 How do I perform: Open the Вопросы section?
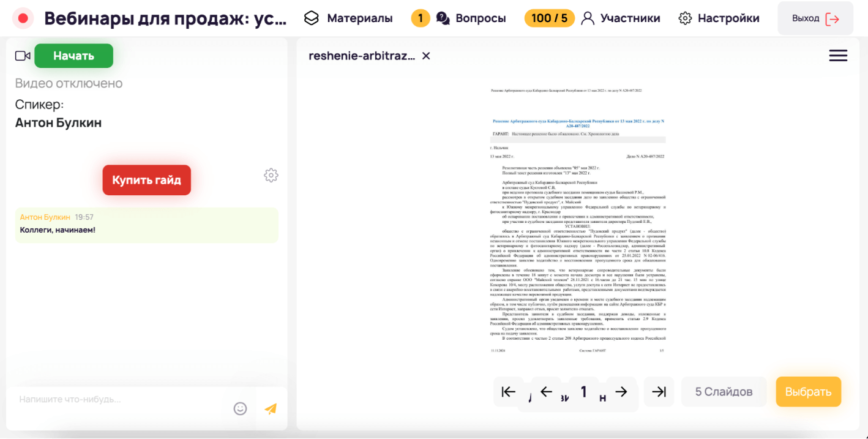pyautogui.click(x=471, y=18)
